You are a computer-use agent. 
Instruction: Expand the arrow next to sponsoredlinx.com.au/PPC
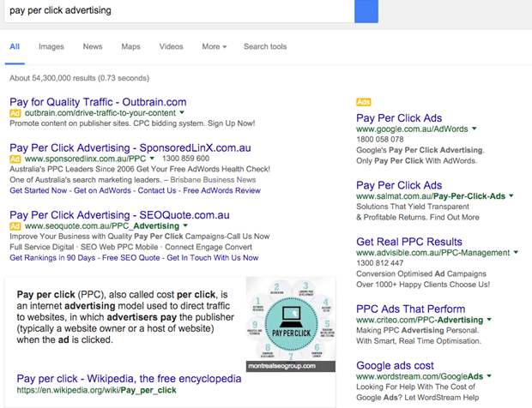pos(152,159)
